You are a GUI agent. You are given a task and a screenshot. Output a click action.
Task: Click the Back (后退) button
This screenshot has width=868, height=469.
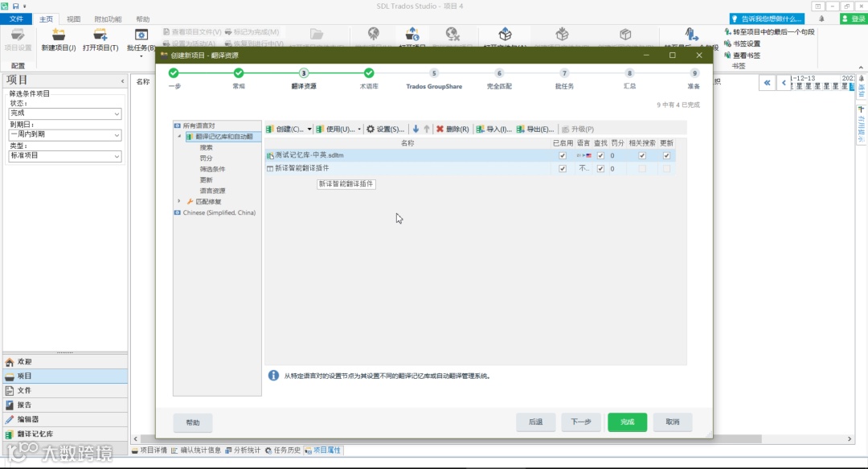pos(536,422)
